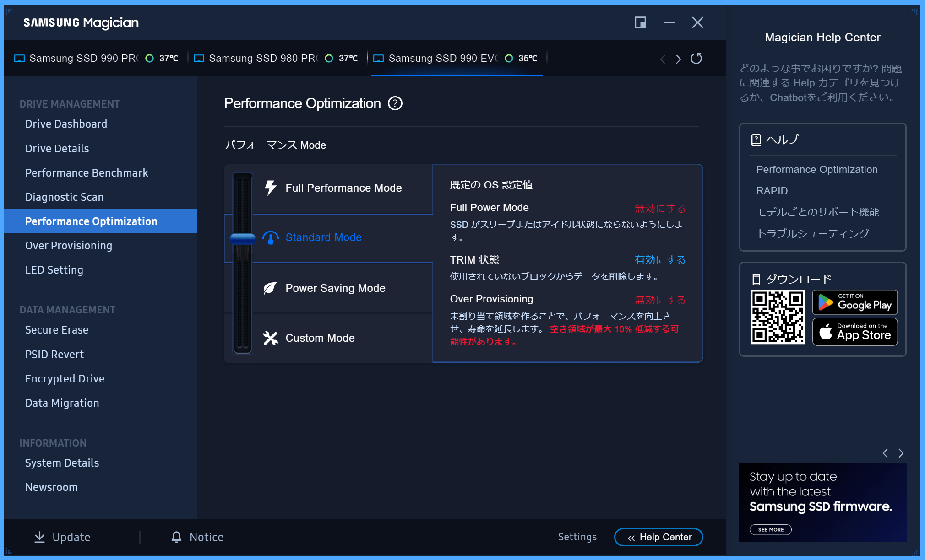Go to previous banner in Help Center
The height and width of the screenshot is (560, 925).
885,453
